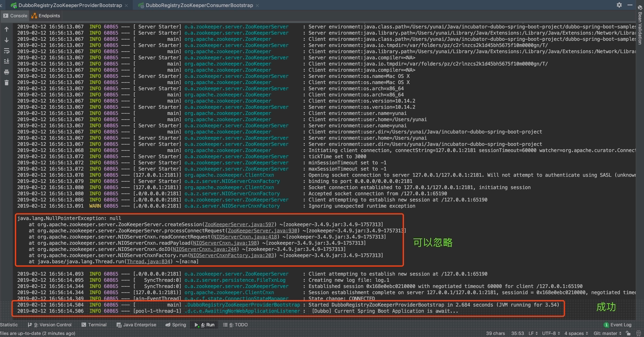Toggle the file read-only lock icon
The height and width of the screenshot is (337, 644).
click(x=628, y=333)
